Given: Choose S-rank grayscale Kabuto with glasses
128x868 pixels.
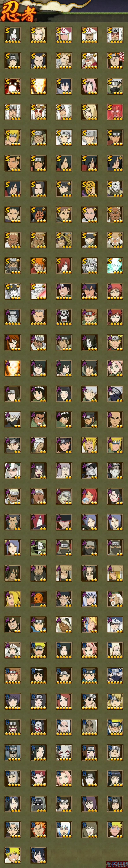Looking at the screenshot, I should (89, 265).
